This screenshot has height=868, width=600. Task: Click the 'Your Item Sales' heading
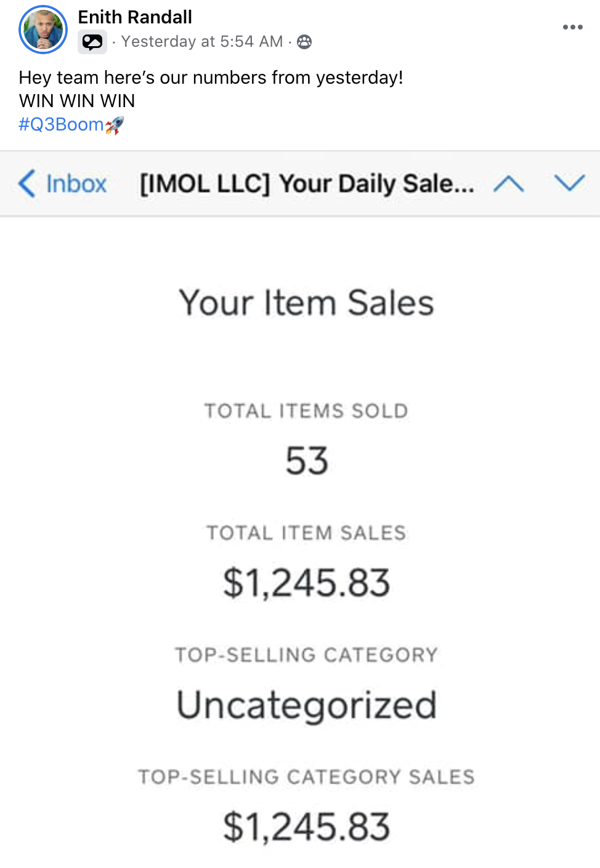coord(306,303)
